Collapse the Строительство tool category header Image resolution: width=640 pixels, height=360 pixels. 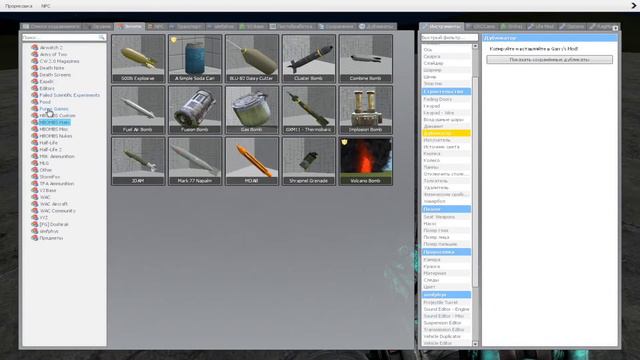[x=446, y=91]
